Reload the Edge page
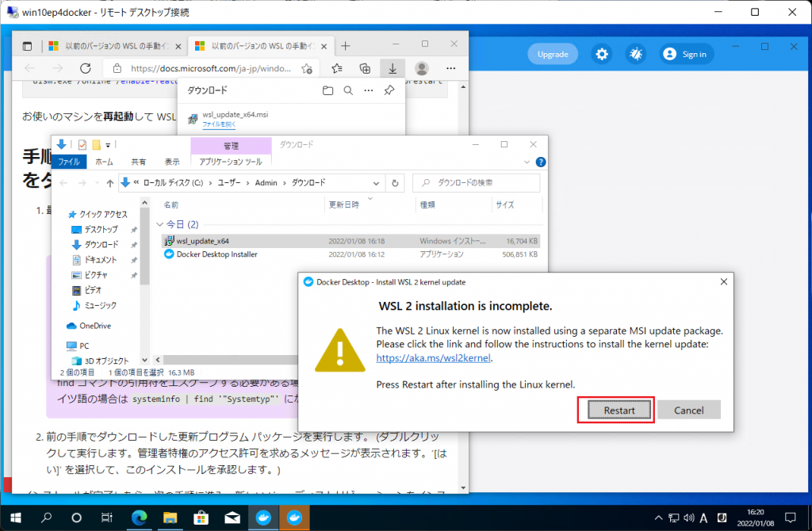This screenshot has height=531, width=812. (86, 68)
